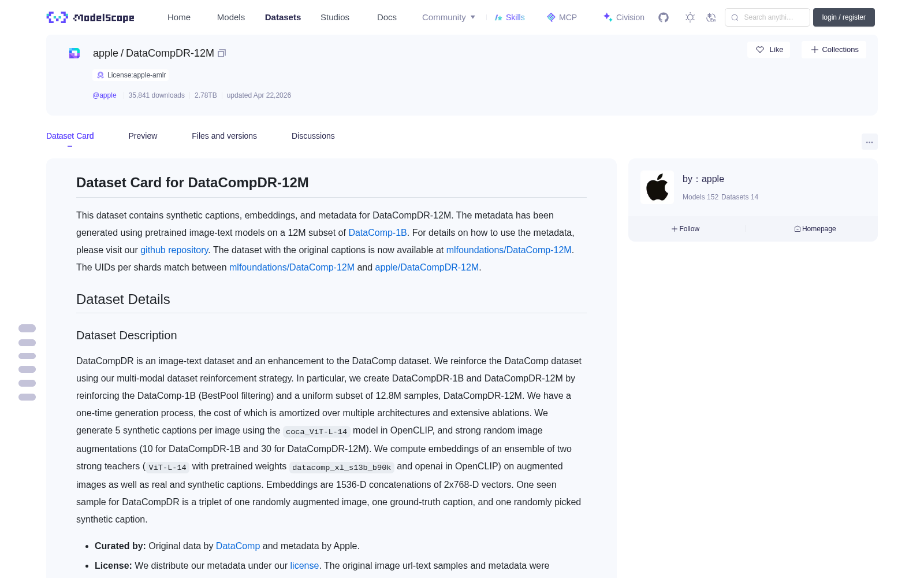
Task: Open the github repository link
Action: 174,250
